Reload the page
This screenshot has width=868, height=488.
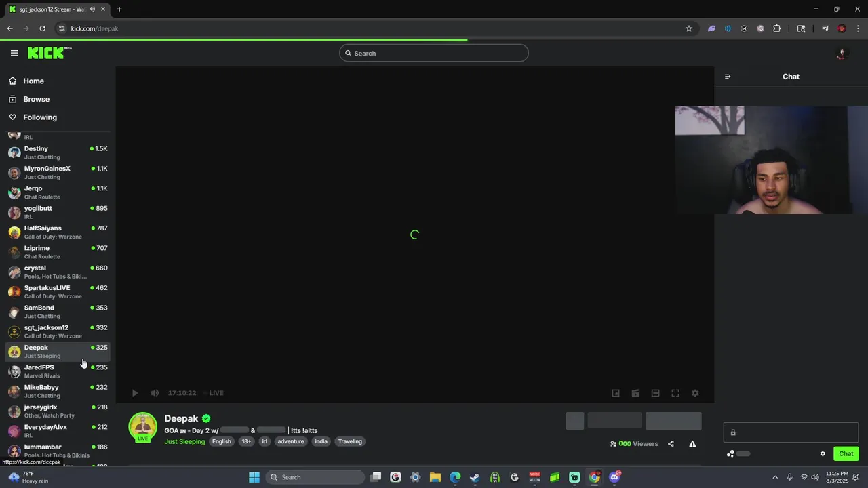click(x=42, y=28)
